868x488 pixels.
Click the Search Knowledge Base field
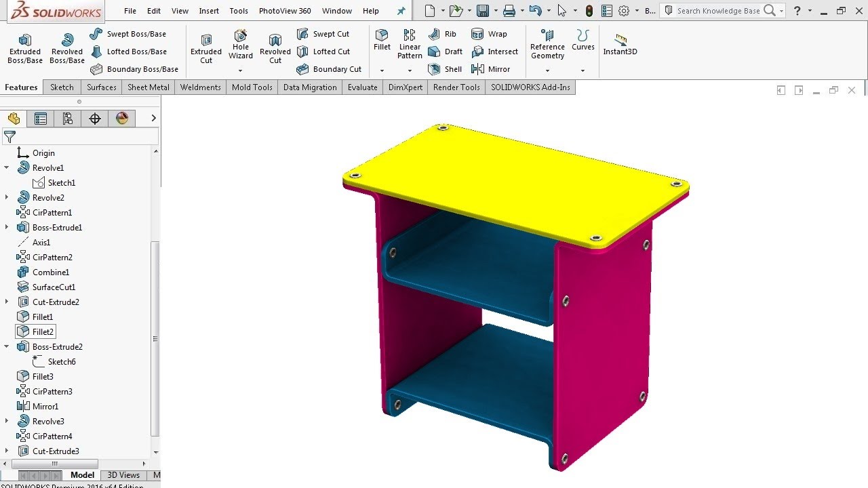click(x=719, y=11)
